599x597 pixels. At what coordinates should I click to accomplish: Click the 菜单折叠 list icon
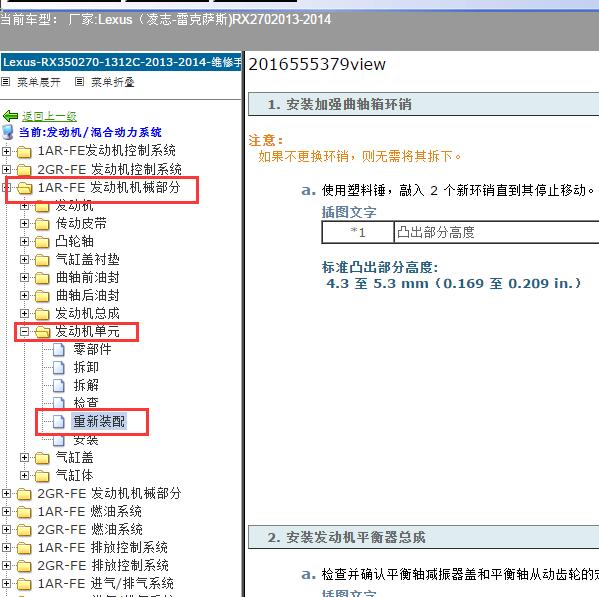click(79, 82)
